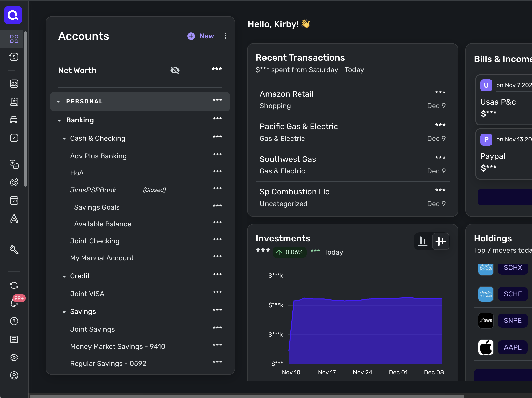This screenshot has height=398, width=532.
Task: Select the Joint Checking account
Action: pyautogui.click(x=95, y=241)
